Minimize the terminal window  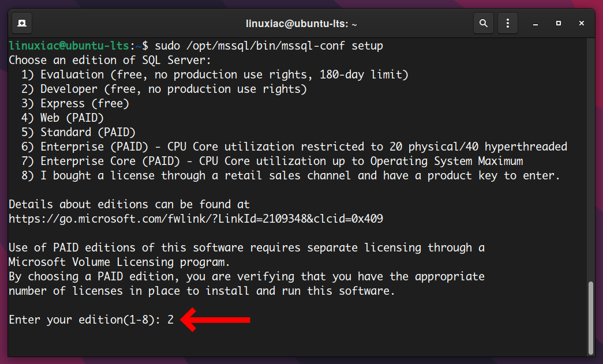pyautogui.click(x=535, y=24)
